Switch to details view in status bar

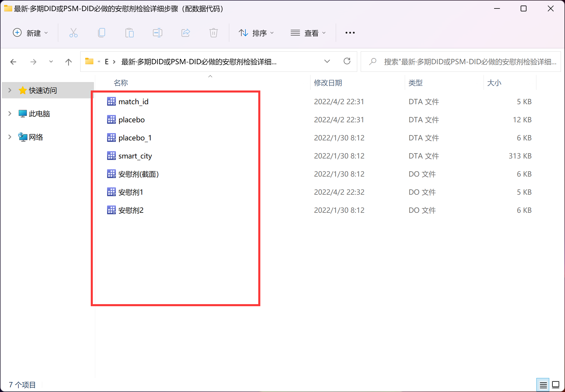pyautogui.click(x=543, y=385)
